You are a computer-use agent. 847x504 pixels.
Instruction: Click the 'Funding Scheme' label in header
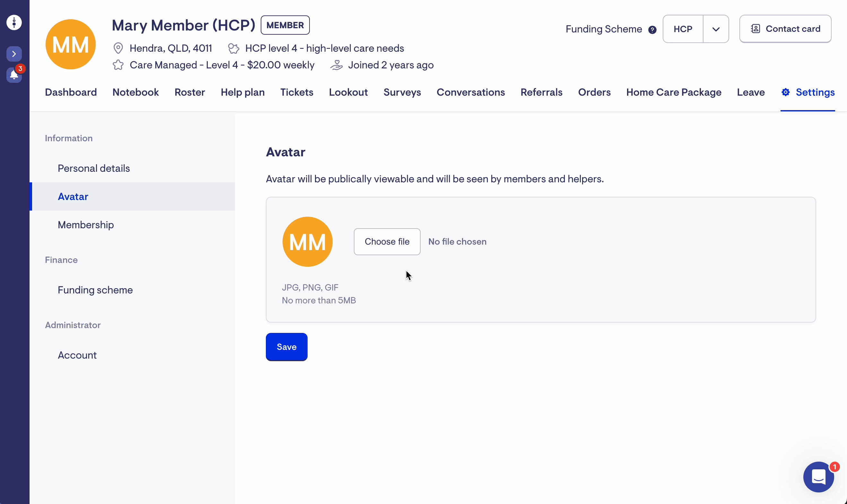[604, 29]
